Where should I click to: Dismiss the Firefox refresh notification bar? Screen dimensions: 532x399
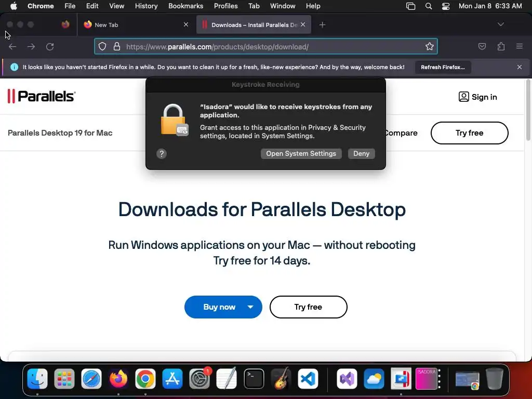click(x=520, y=67)
